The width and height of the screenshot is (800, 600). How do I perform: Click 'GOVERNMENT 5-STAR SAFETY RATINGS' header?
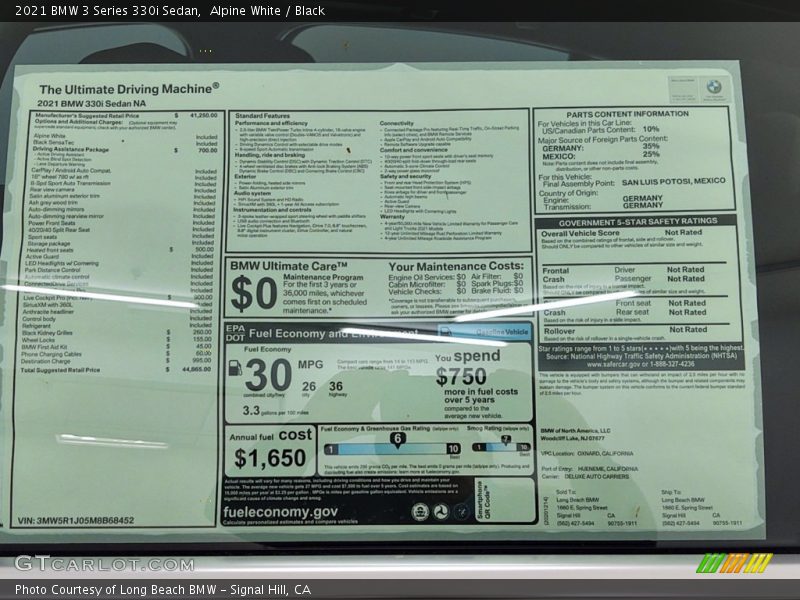click(x=638, y=222)
